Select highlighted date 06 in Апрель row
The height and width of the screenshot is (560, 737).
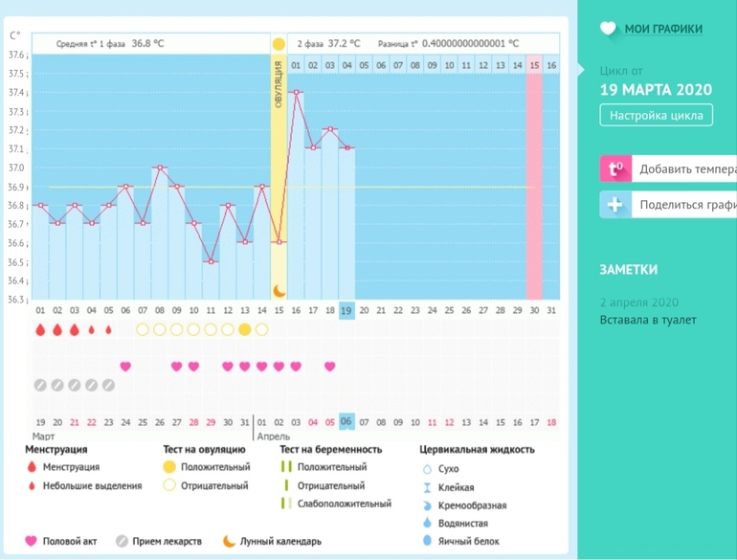pyautogui.click(x=346, y=422)
